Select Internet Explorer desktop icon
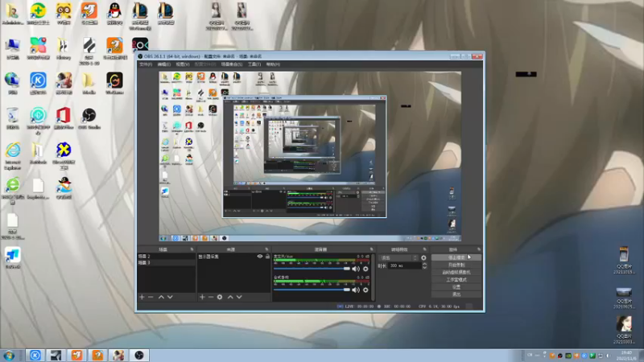The width and height of the screenshot is (644, 362). [13, 156]
